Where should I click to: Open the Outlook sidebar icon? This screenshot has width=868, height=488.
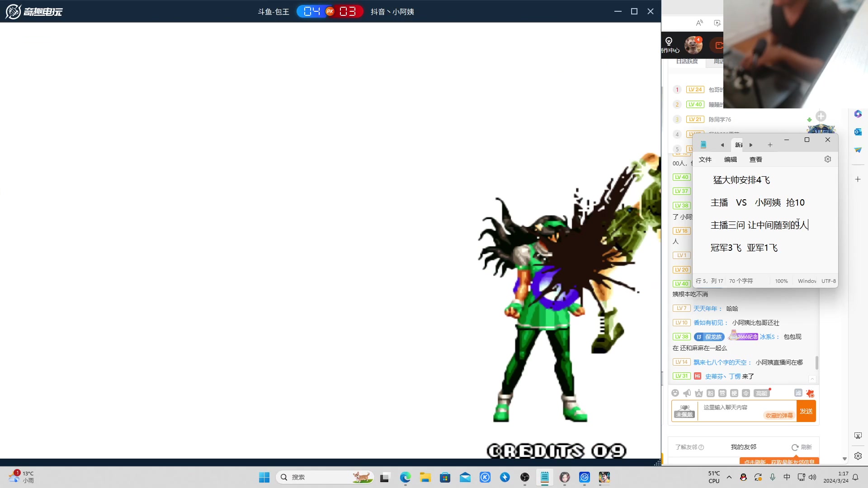[x=858, y=132]
